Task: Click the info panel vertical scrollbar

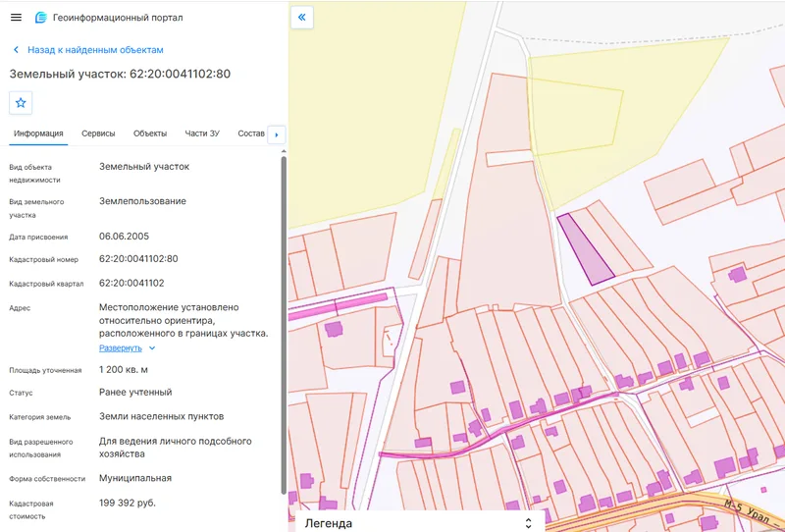Action: coord(284,326)
